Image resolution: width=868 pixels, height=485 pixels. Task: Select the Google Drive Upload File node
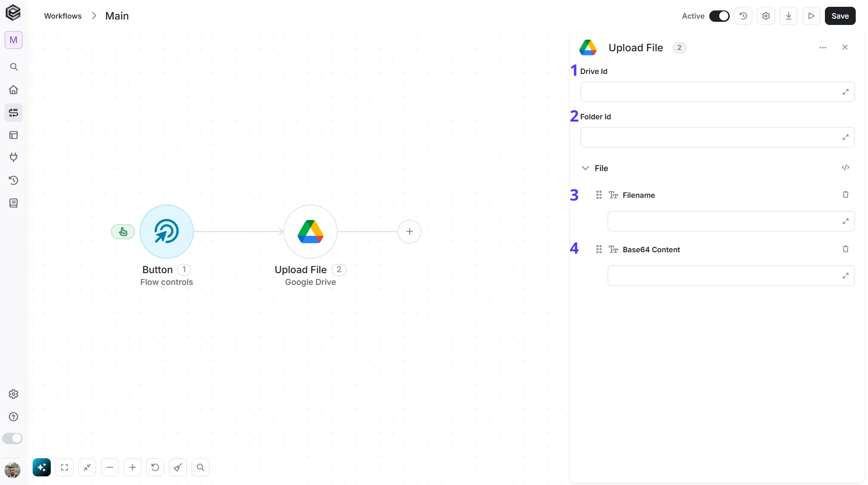click(311, 232)
